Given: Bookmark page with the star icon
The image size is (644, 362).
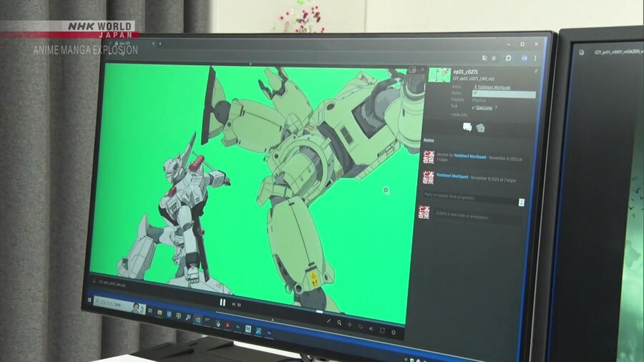Looking at the screenshot, I should pyautogui.click(x=494, y=58).
